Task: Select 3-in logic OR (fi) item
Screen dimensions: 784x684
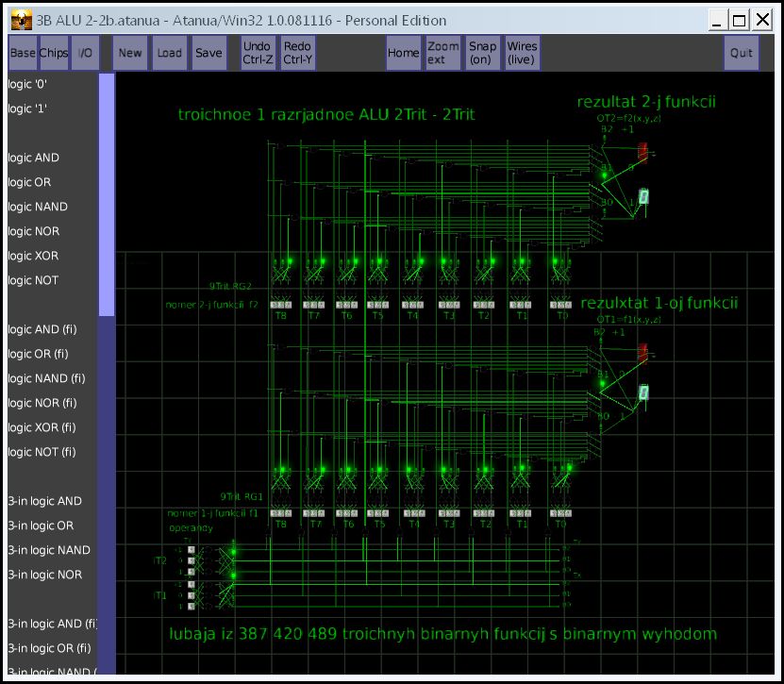Action: tap(49, 647)
